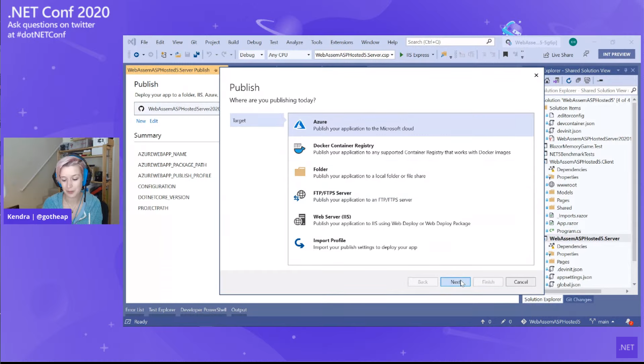Image resolution: width=644 pixels, height=364 pixels.
Task: Cancel the Publish dialog
Action: click(521, 282)
